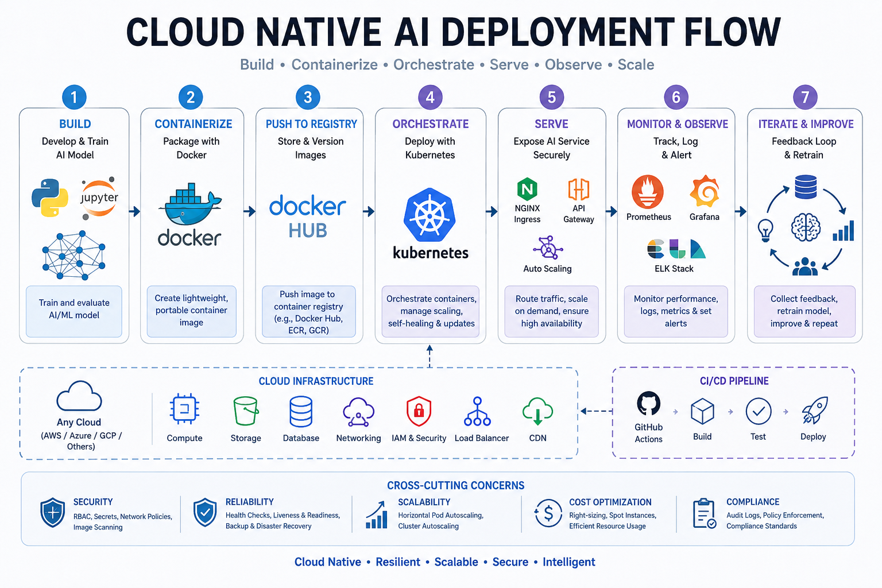Click the IAM & Security shield icon

point(419,411)
